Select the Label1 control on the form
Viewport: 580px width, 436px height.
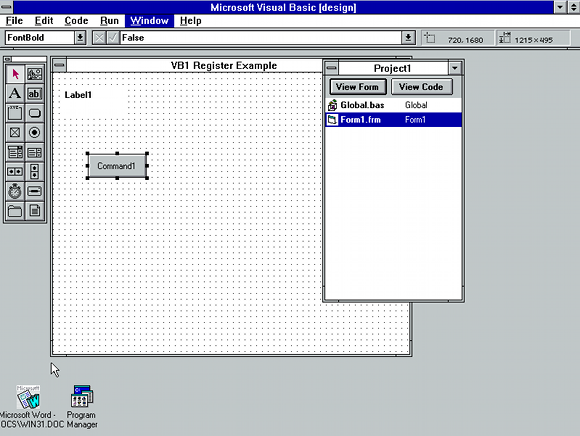point(94,101)
